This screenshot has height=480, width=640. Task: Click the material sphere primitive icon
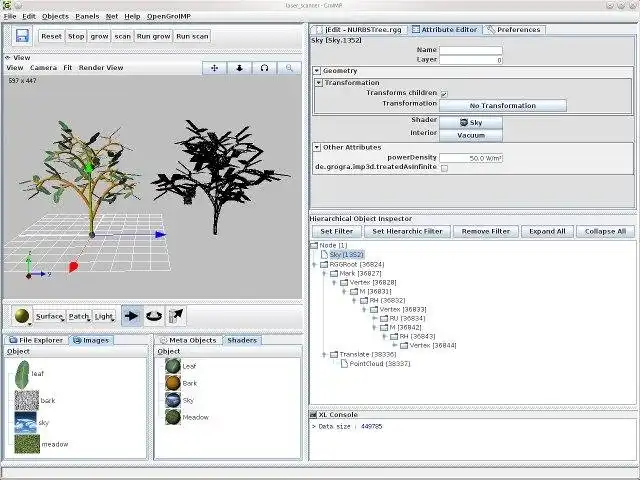22,316
